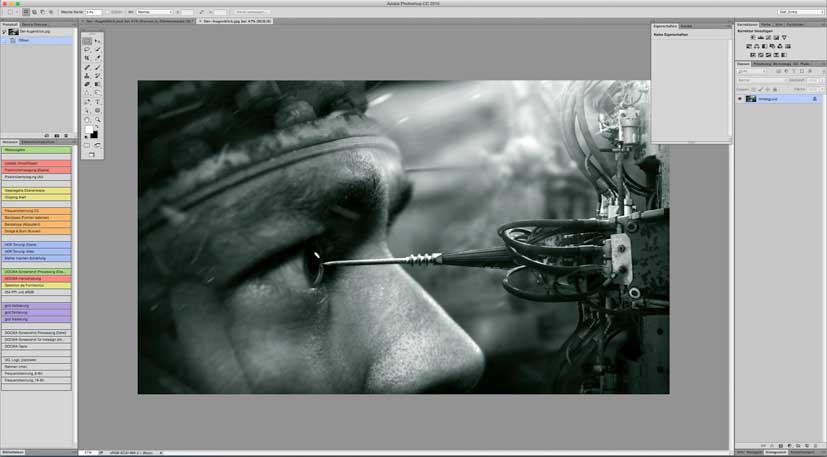Switch to the Eigenschaften tab
This screenshot has width=827, height=457.
point(665,25)
